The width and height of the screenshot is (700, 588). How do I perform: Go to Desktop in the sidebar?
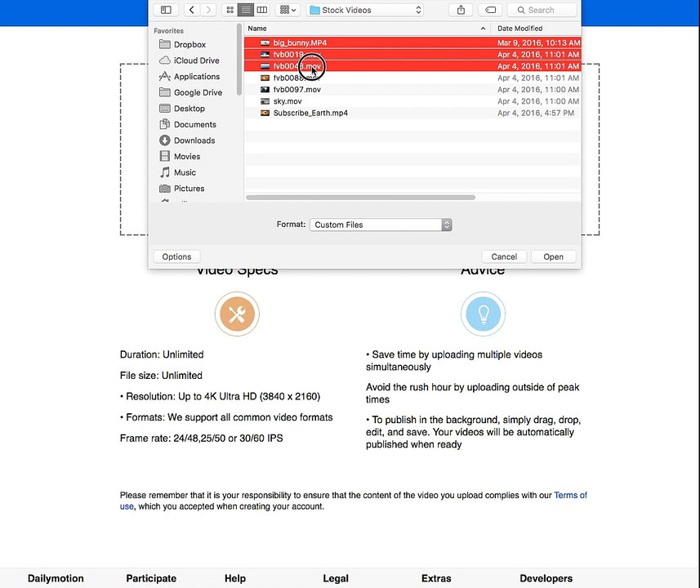tap(189, 109)
